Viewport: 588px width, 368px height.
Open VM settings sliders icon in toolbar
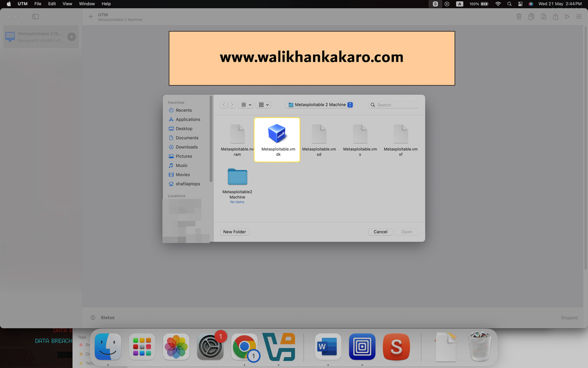click(579, 17)
